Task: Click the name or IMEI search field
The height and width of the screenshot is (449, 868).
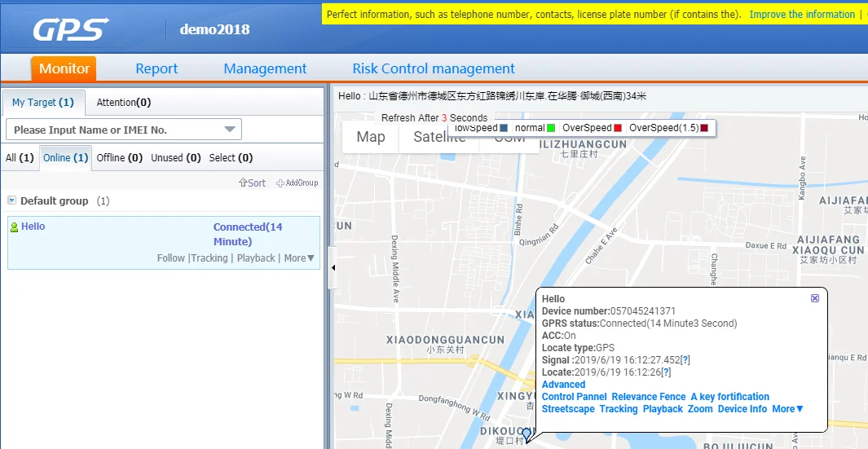Action: click(124, 130)
